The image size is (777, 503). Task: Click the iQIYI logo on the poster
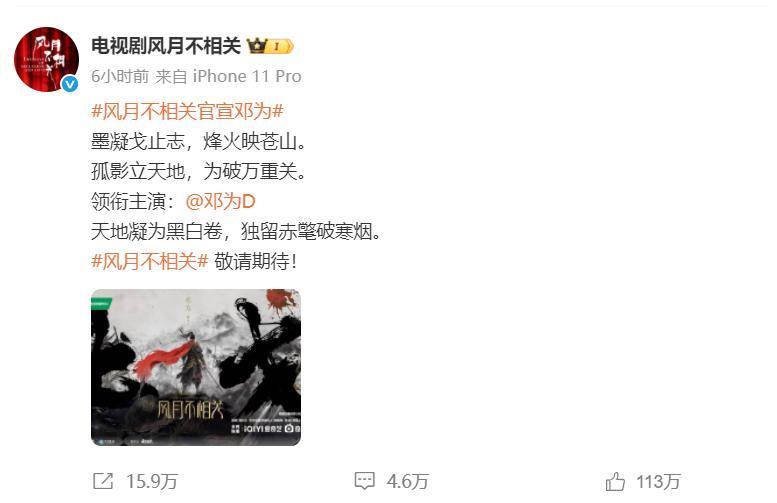click(x=262, y=428)
